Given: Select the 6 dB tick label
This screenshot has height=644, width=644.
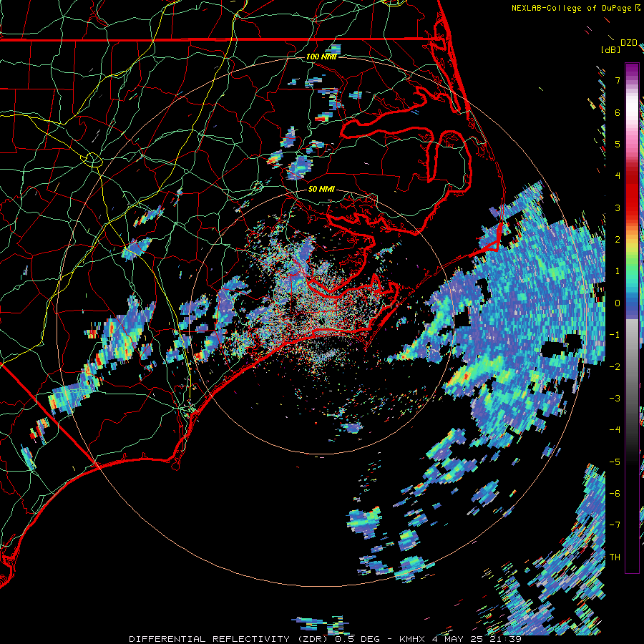Looking at the screenshot, I should point(618,112).
